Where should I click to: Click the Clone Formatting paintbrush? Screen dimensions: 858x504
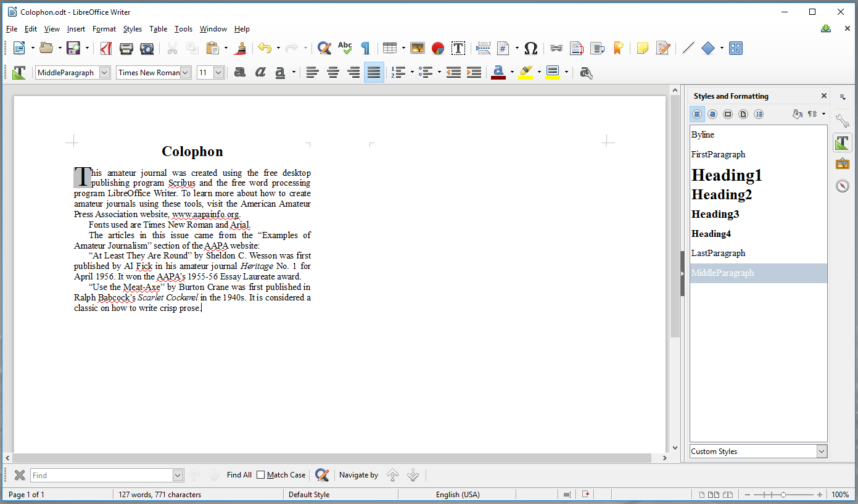point(240,48)
